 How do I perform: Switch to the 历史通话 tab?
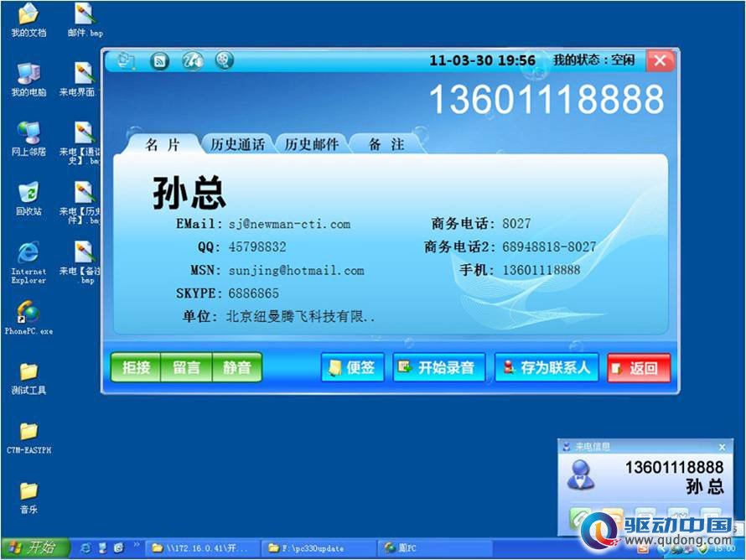click(x=237, y=144)
